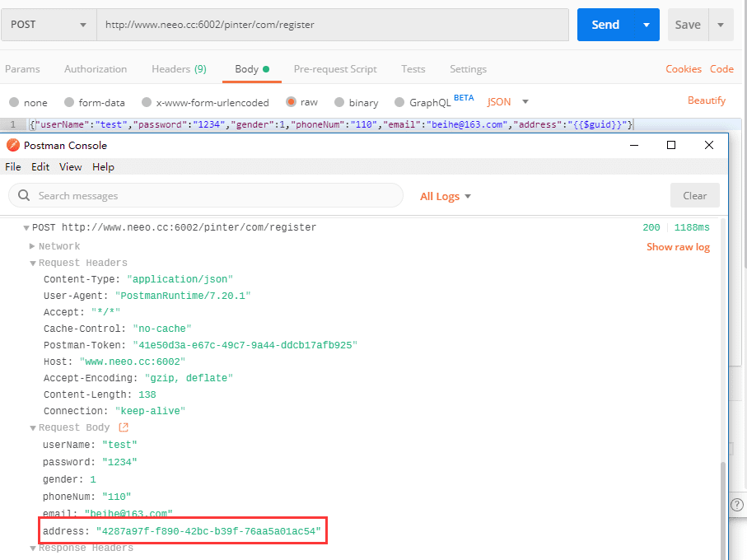Click the password "1234" body row

pos(90,462)
